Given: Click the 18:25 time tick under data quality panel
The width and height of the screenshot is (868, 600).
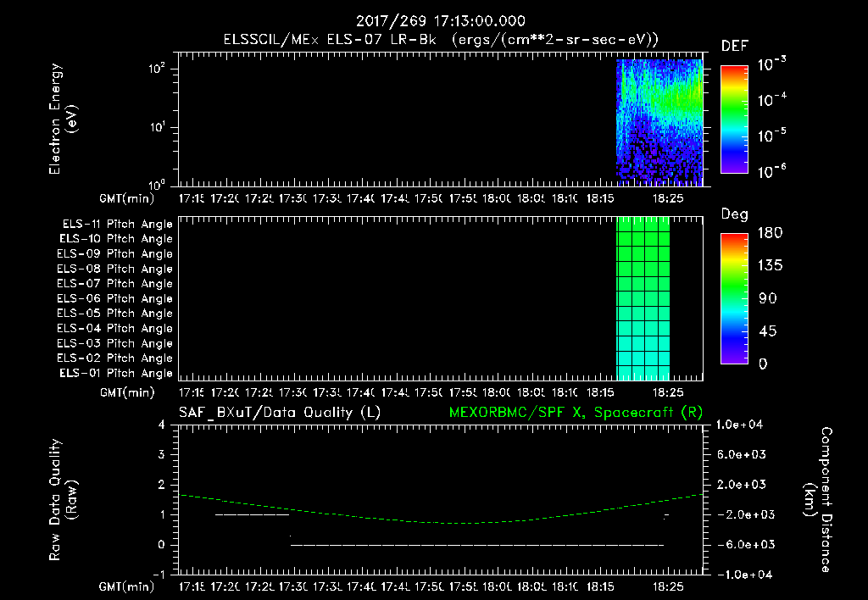Looking at the screenshot, I should pyautogui.click(x=668, y=586).
